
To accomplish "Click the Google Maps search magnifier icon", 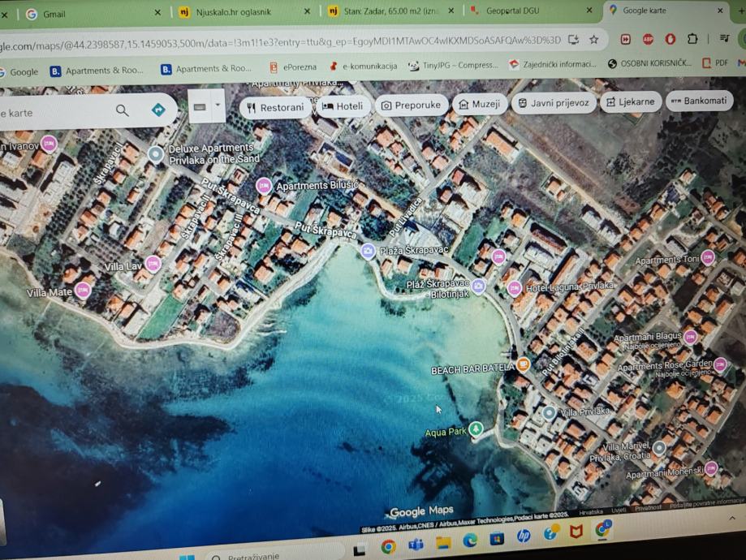I will click(x=122, y=110).
